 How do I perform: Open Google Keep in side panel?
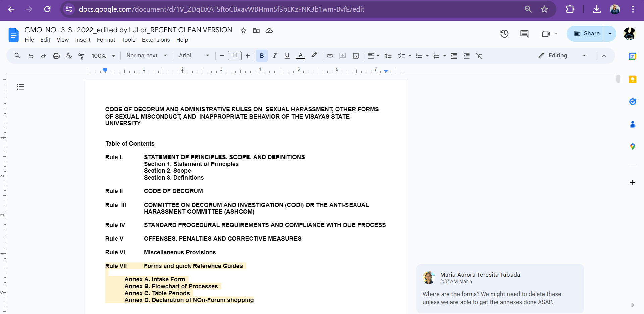pyautogui.click(x=633, y=79)
